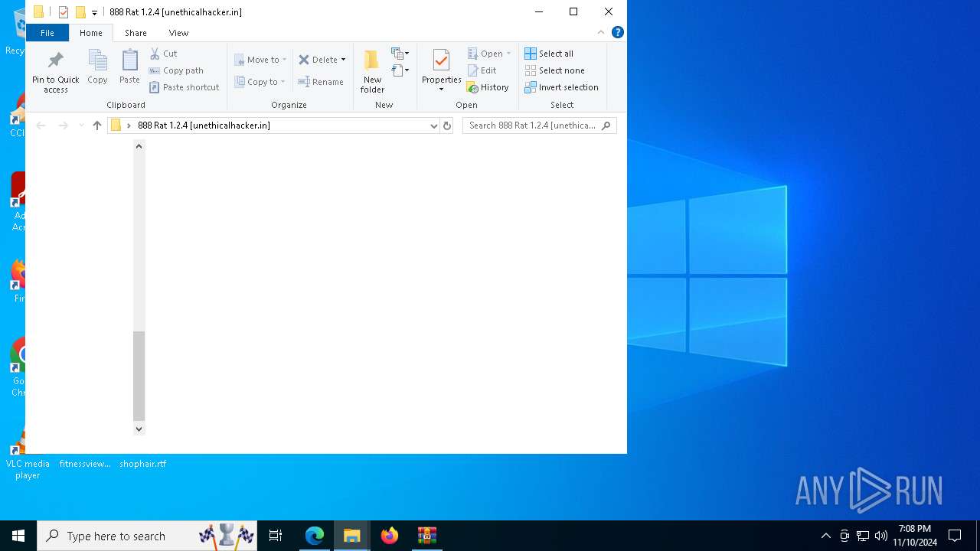Click the Back navigation arrow
The image size is (980, 551).
pos(41,126)
